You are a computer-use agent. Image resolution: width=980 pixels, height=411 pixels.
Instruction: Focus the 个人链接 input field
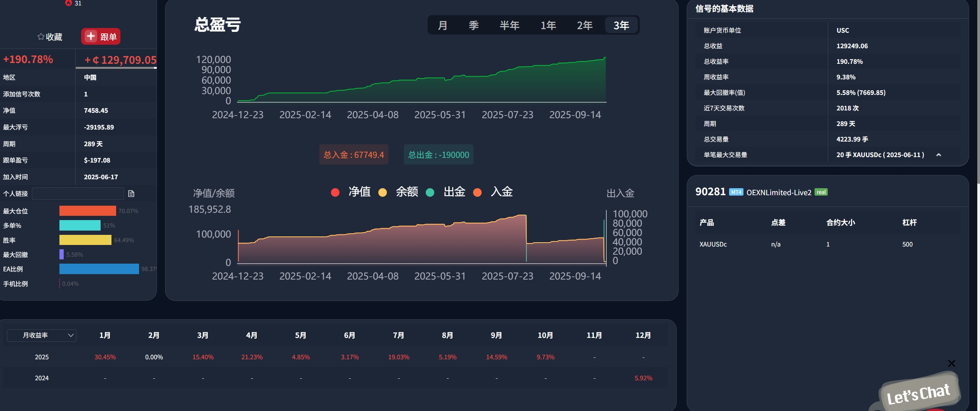78,194
